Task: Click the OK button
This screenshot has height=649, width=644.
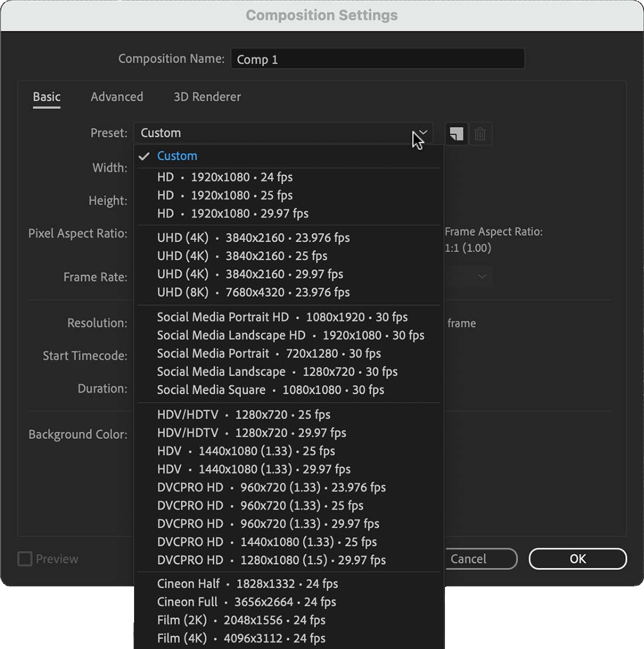Action: click(578, 559)
